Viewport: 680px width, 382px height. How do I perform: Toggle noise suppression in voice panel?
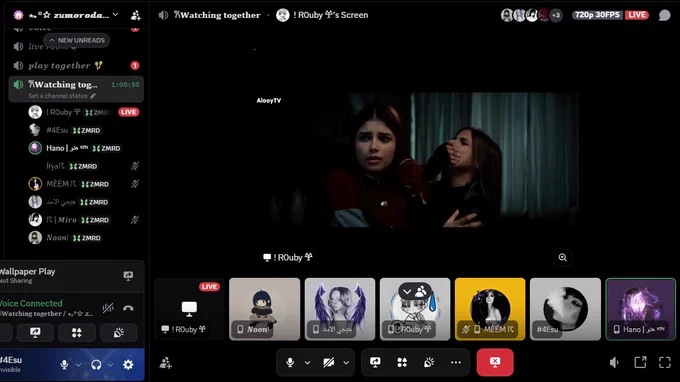pos(108,308)
